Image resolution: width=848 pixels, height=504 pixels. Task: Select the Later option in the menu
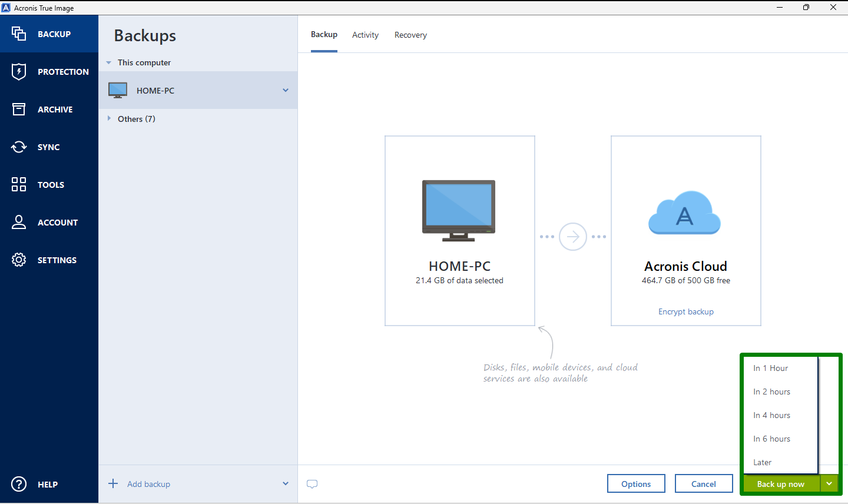[762, 462]
